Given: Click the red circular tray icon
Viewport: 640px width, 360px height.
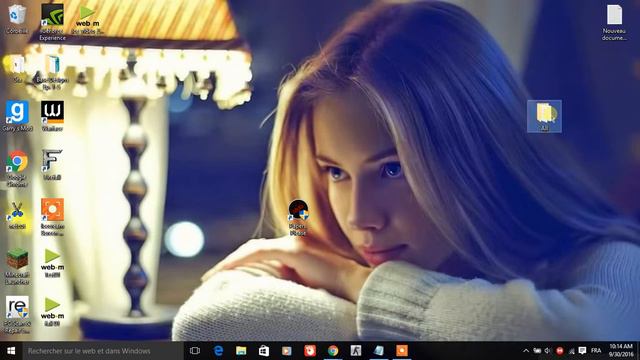Looking at the screenshot, I should [x=560, y=351].
